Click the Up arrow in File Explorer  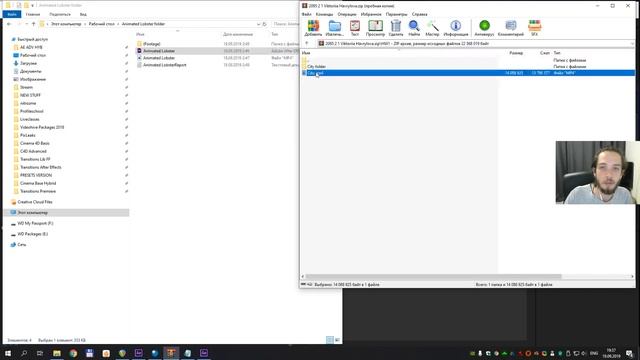pyautogui.click(x=33, y=24)
